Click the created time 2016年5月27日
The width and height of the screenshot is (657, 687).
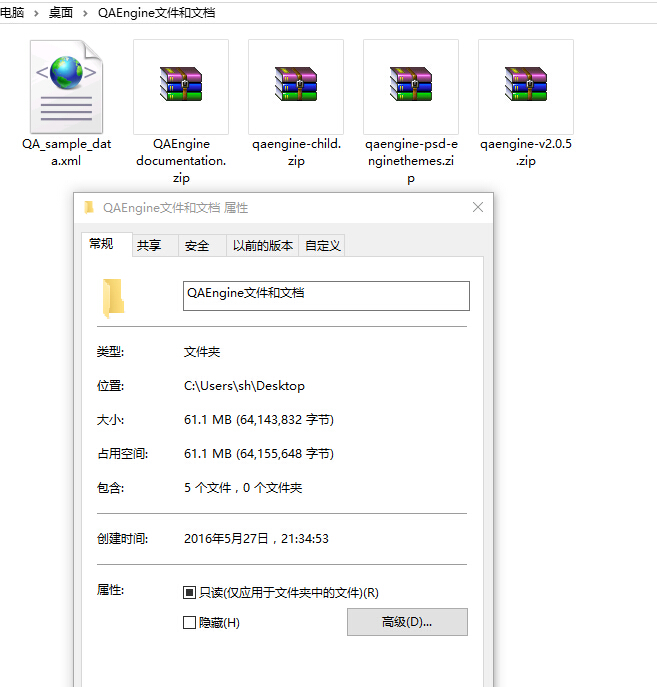[226, 538]
